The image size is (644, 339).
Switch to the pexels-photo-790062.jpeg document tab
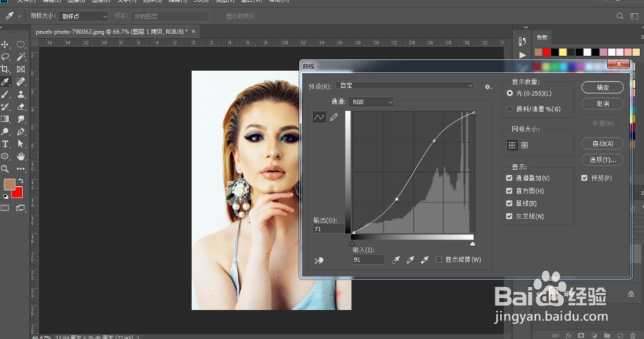pos(111,32)
